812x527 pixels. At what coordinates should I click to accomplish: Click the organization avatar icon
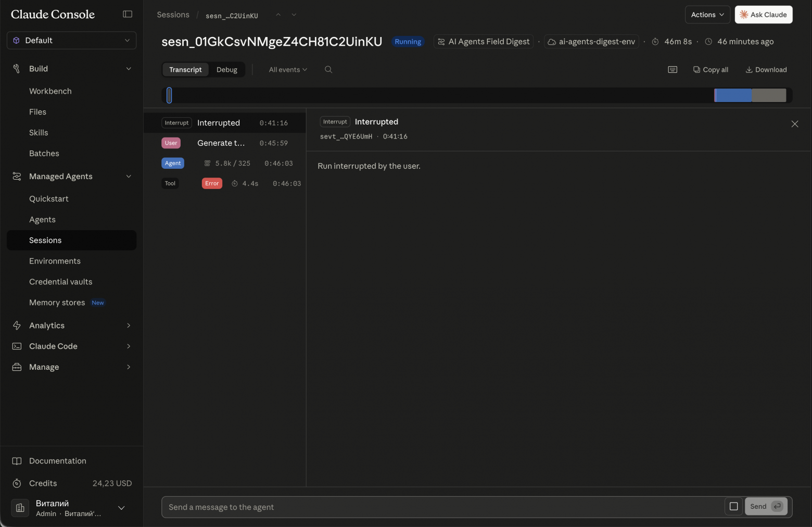[x=20, y=508]
